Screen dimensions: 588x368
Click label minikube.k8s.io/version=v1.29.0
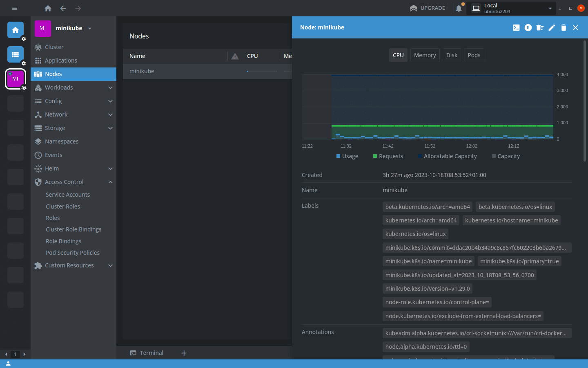[428, 289]
